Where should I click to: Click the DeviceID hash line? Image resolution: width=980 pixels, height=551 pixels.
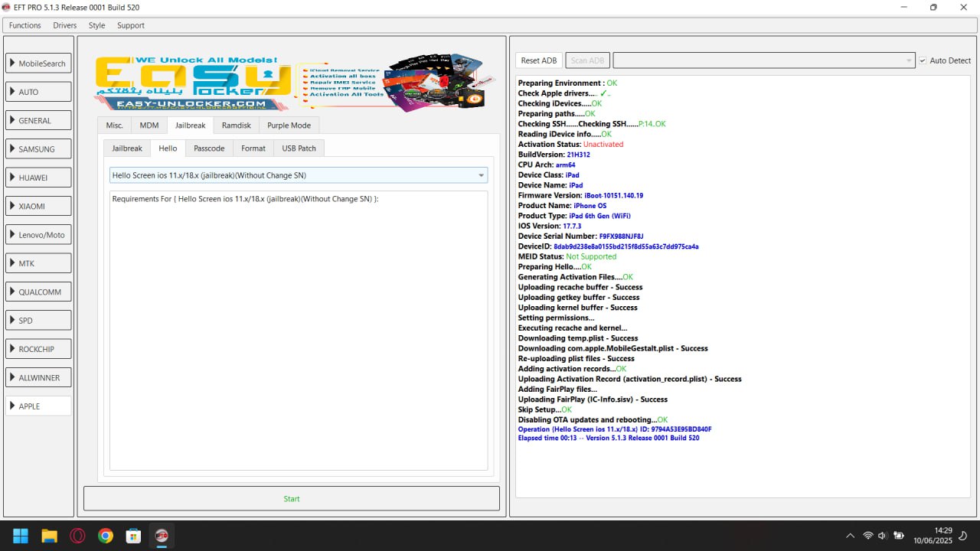(609, 246)
